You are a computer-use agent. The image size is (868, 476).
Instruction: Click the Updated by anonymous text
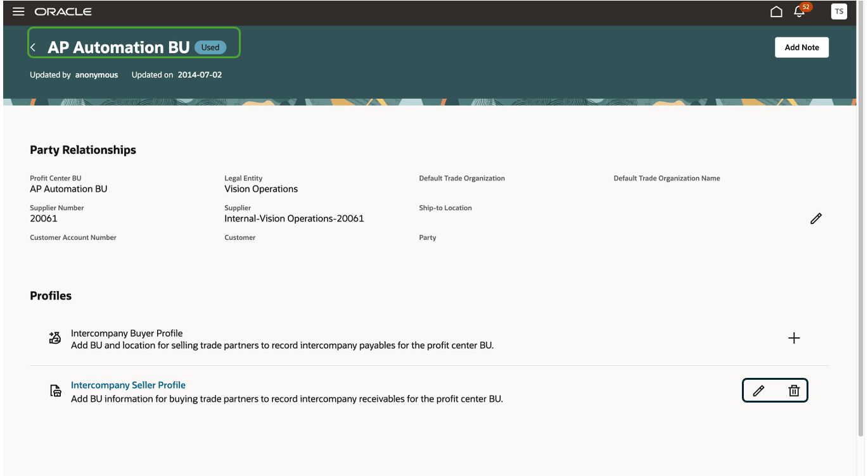(74, 75)
